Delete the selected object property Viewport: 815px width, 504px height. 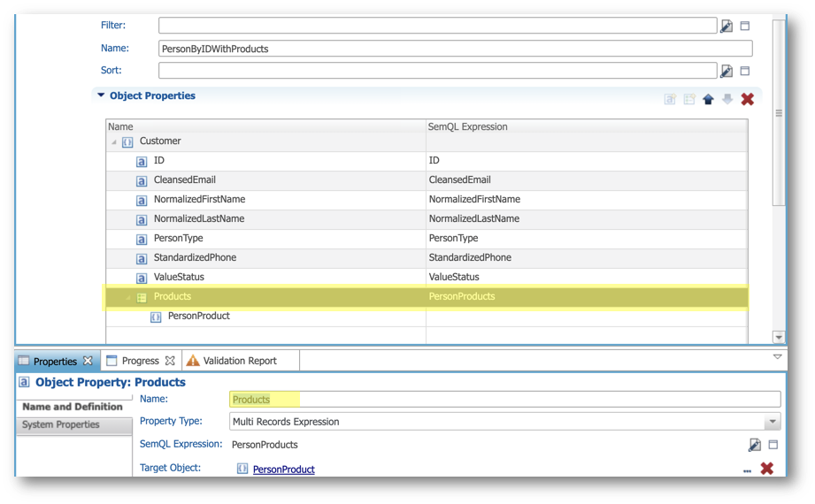748,99
